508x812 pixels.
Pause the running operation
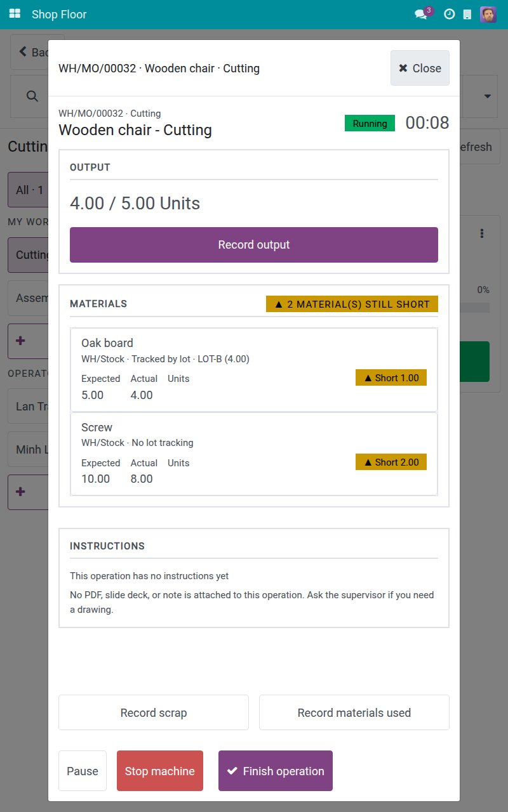[83, 771]
